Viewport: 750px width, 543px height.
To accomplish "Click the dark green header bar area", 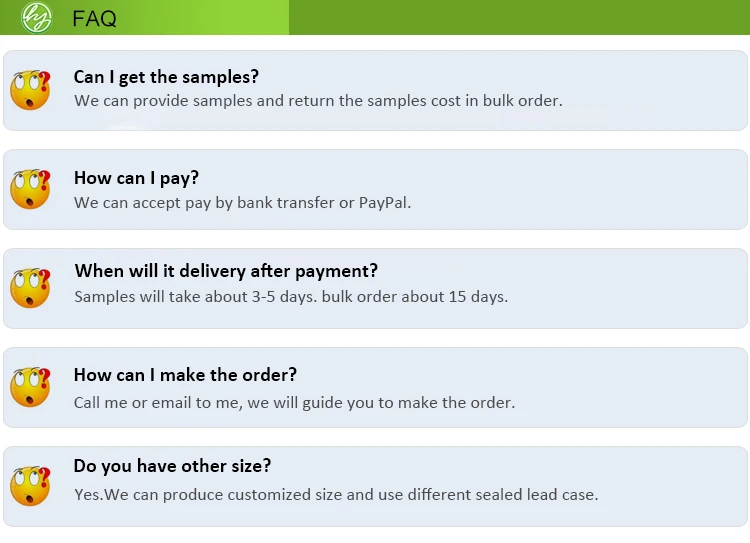I will (x=520, y=17).
